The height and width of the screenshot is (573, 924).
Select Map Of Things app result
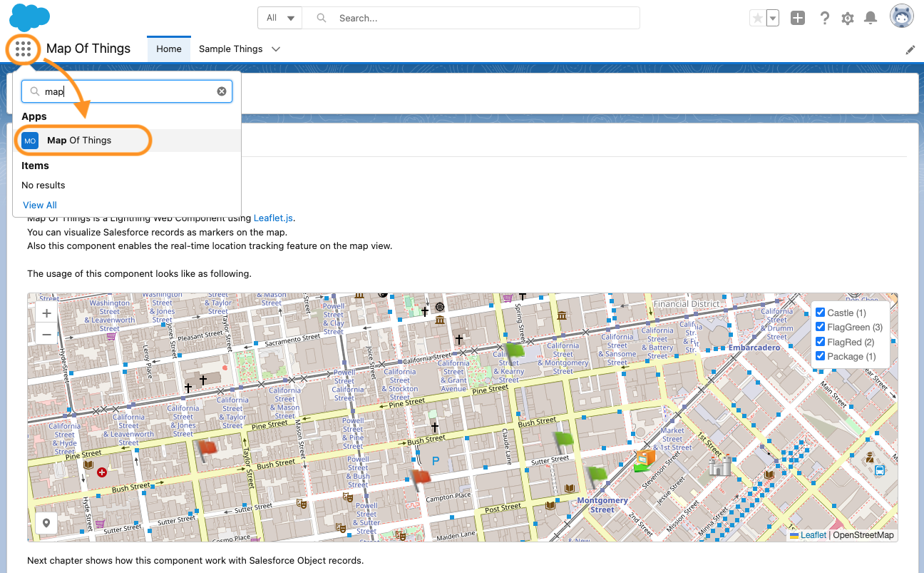[127, 141]
